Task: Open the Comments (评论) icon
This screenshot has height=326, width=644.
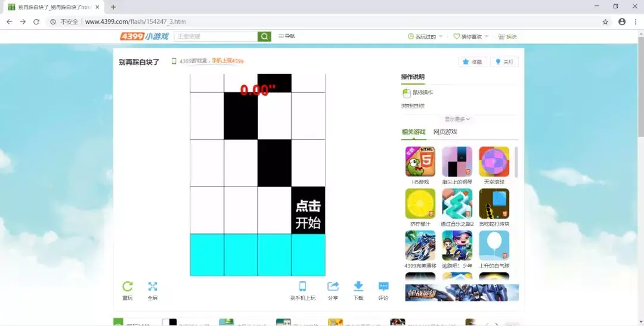Action: pyautogui.click(x=383, y=286)
